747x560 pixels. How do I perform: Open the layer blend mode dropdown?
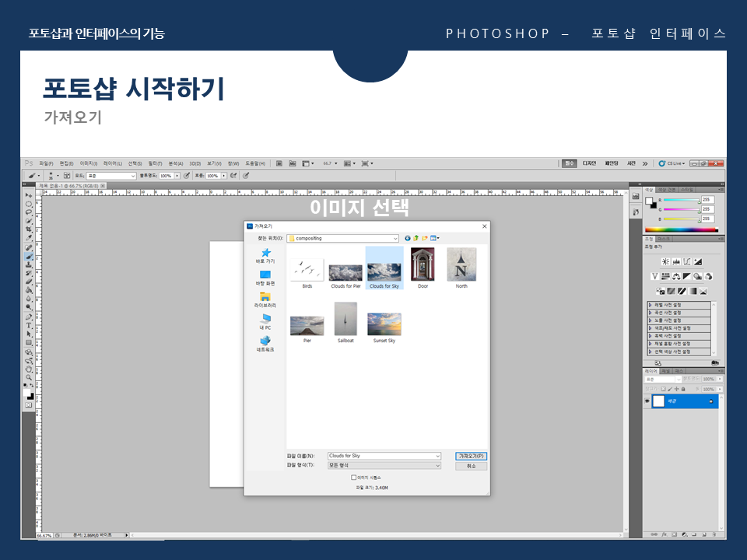click(x=663, y=379)
